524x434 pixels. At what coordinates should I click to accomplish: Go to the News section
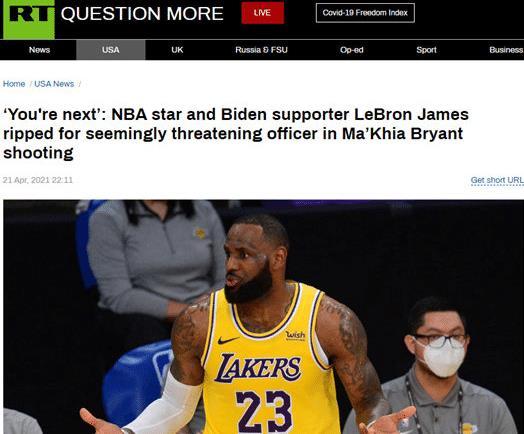(x=39, y=50)
